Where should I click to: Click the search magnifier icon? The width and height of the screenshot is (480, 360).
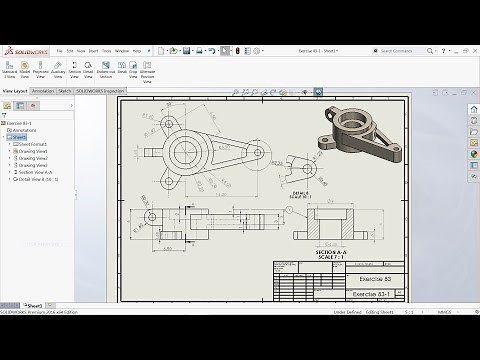coord(430,51)
